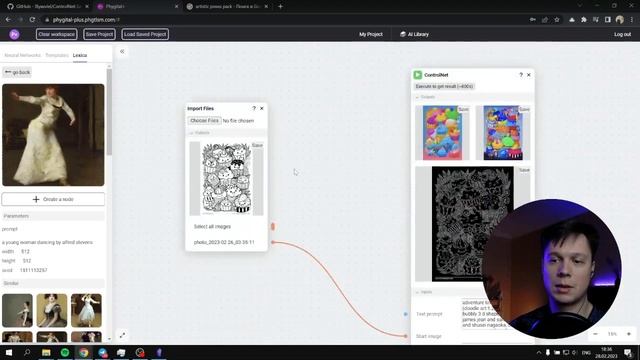The width and height of the screenshot is (640, 360).
Task: Open the second colorful ControlNet output thumbnail
Action: click(503, 133)
